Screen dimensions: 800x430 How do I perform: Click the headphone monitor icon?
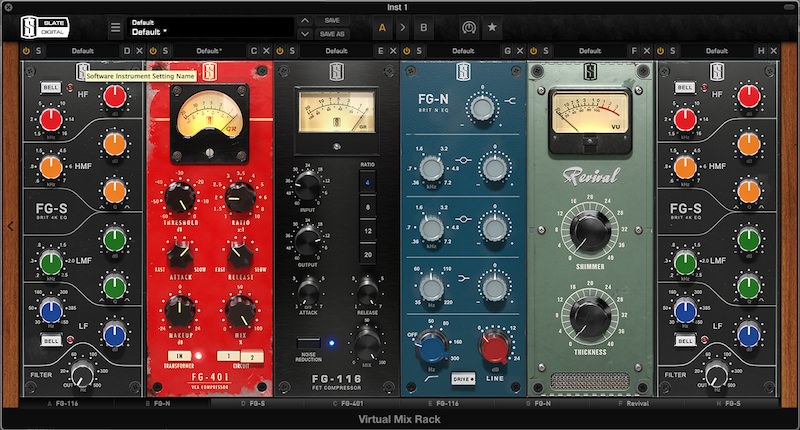point(468,27)
